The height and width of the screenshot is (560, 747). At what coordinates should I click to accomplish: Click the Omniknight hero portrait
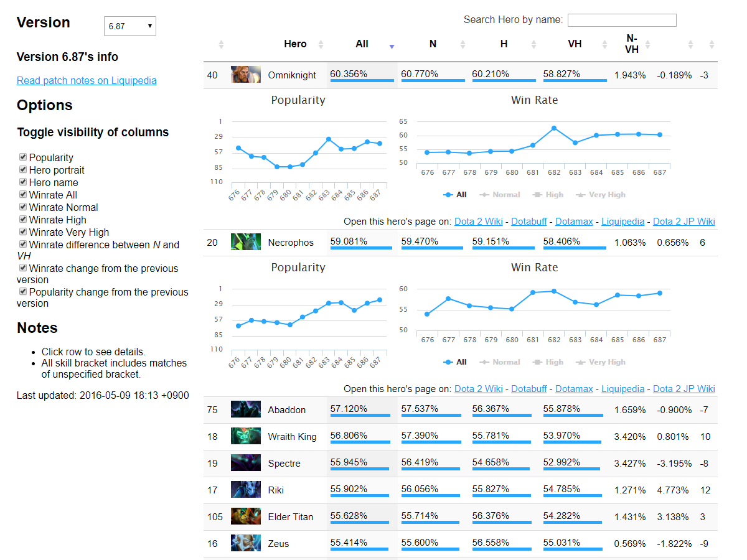click(245, 75)
